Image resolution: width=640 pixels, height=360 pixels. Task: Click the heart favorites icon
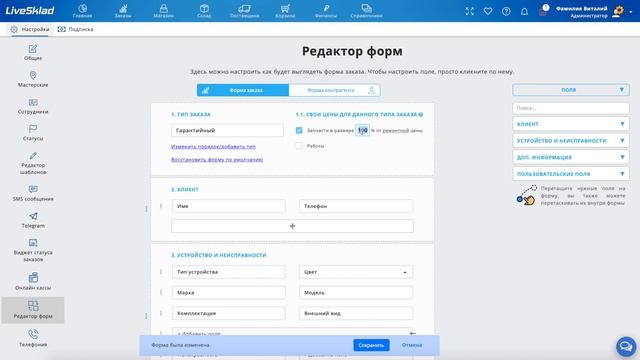[488, 11]
